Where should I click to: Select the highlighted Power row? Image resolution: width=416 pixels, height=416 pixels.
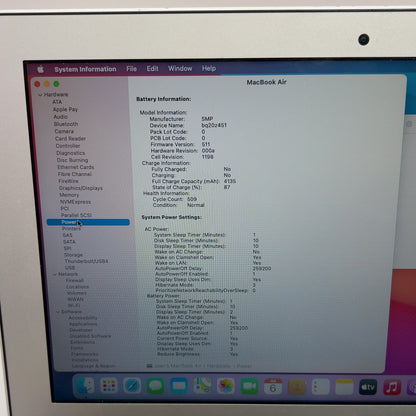[x=88, y=222]
